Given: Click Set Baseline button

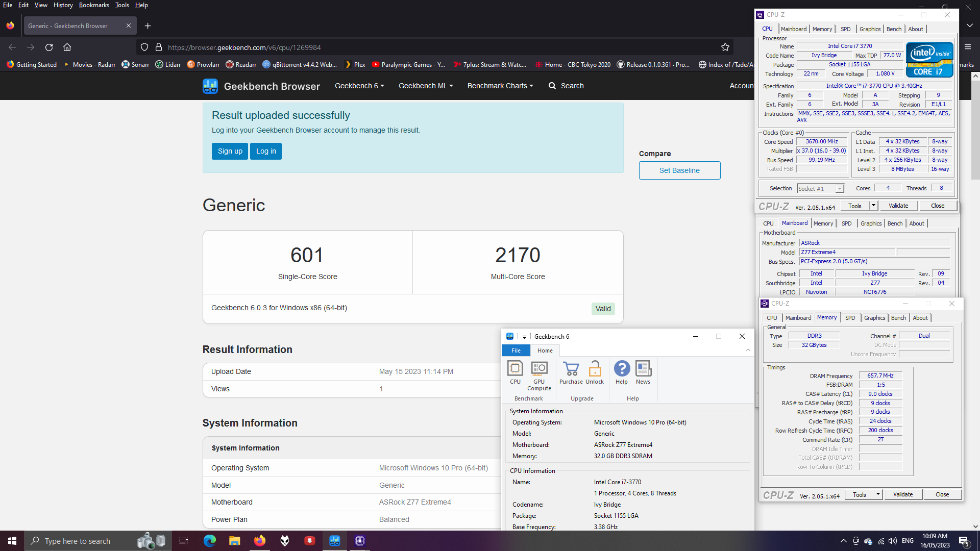Looking at the screenshot, I should 679,170.
